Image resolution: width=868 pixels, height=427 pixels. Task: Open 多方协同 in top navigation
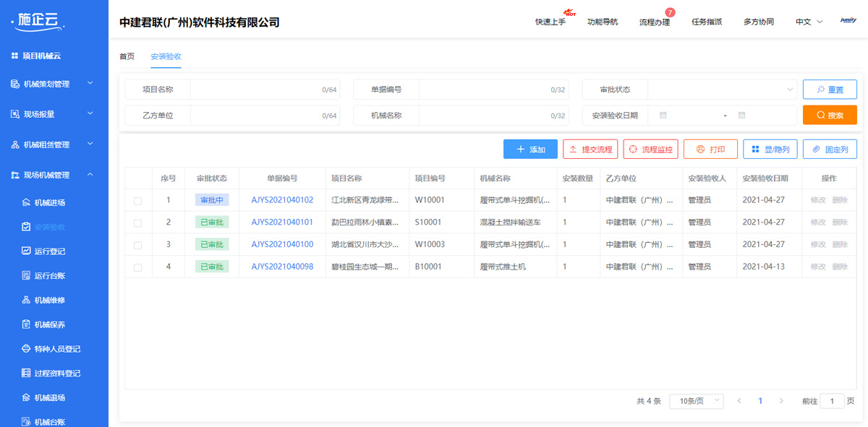(x=759, y=22)
